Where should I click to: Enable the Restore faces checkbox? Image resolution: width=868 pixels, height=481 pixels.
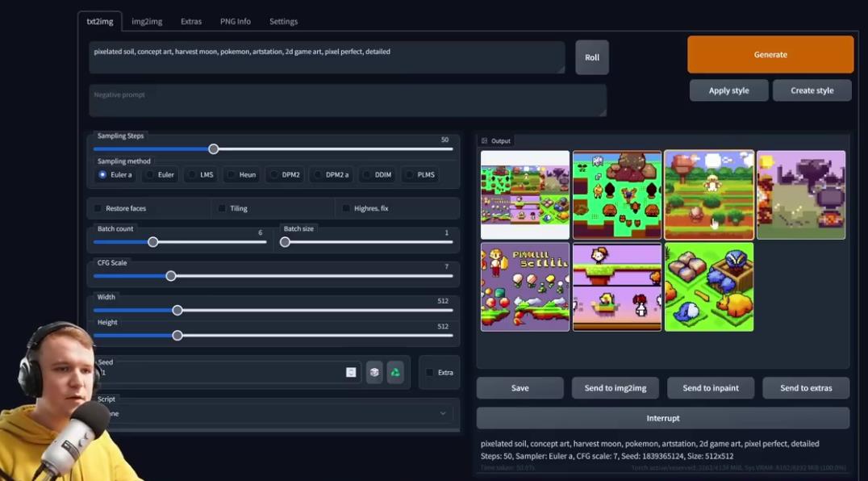point(98,208)
